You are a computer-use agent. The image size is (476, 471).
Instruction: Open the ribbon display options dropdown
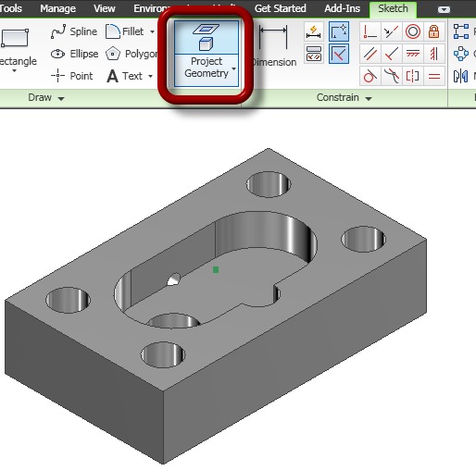(444, 10)
